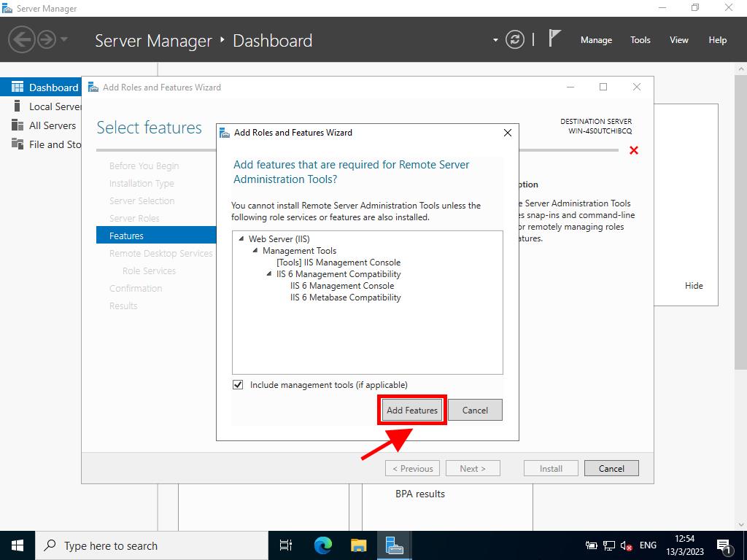Open navigation history dropdown arrow

(64, 39)
